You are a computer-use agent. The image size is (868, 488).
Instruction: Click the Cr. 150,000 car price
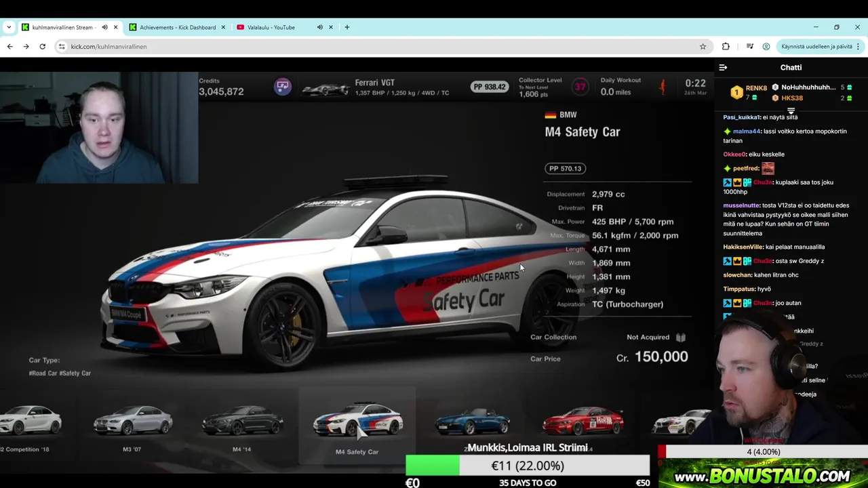tap(652, 357)
